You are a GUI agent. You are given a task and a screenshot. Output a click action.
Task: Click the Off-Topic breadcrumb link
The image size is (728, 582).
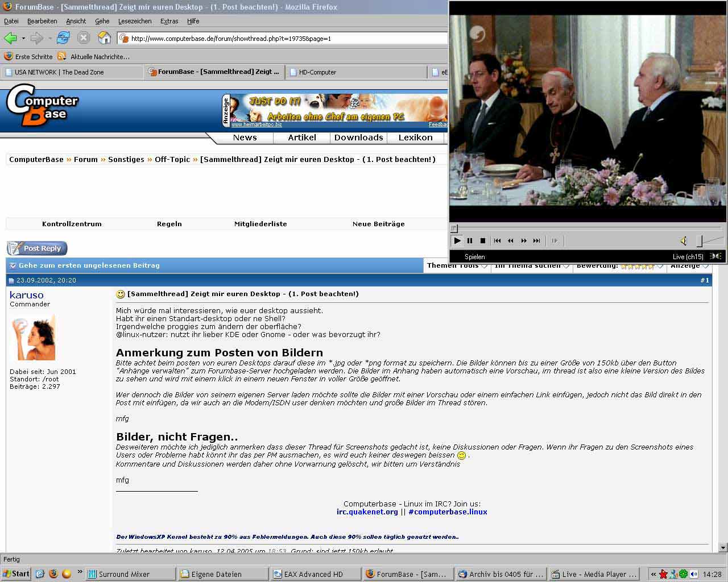pyautogui.click(x=172, y=159)
